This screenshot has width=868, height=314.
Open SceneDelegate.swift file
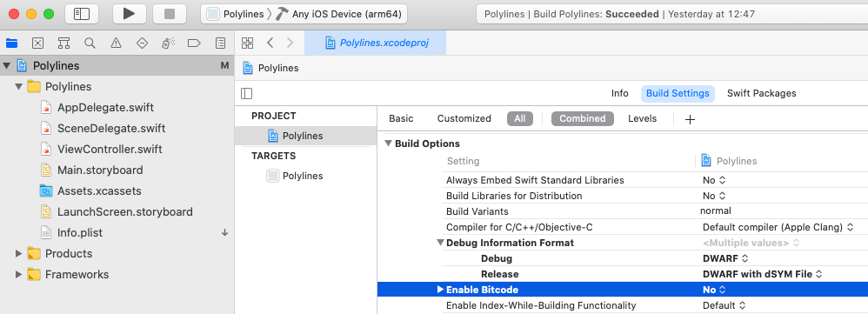(111, 129)
